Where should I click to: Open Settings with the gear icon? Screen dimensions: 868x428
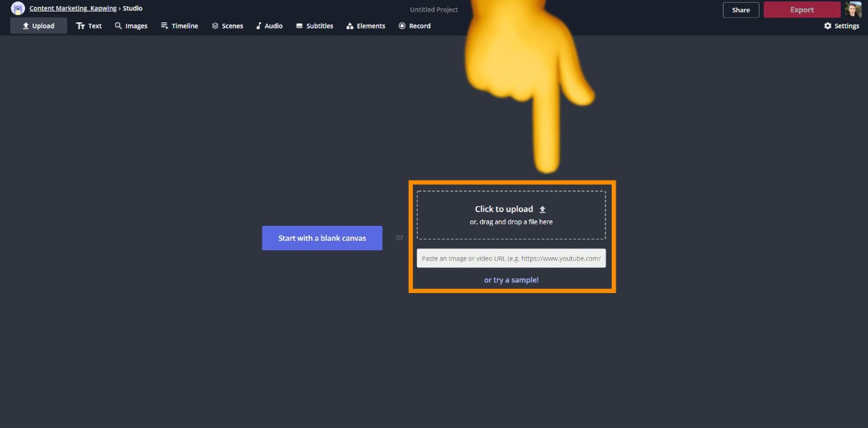click(842, 26)
